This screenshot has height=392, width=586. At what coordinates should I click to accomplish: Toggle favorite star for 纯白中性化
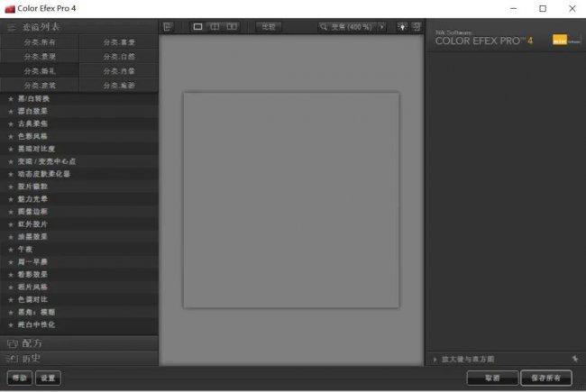(11, 325)
